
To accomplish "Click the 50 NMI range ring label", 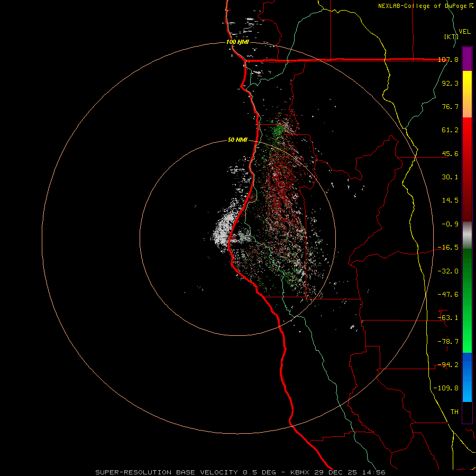I will 237,140.
